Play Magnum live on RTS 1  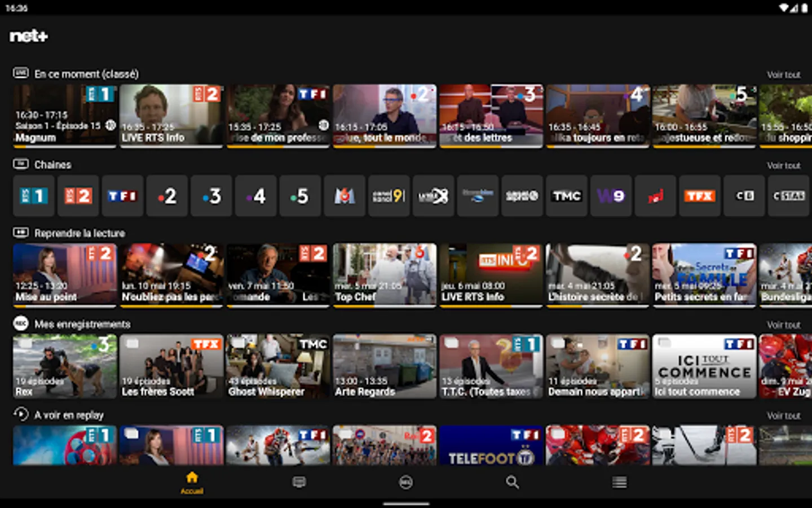tap(65, 116)
